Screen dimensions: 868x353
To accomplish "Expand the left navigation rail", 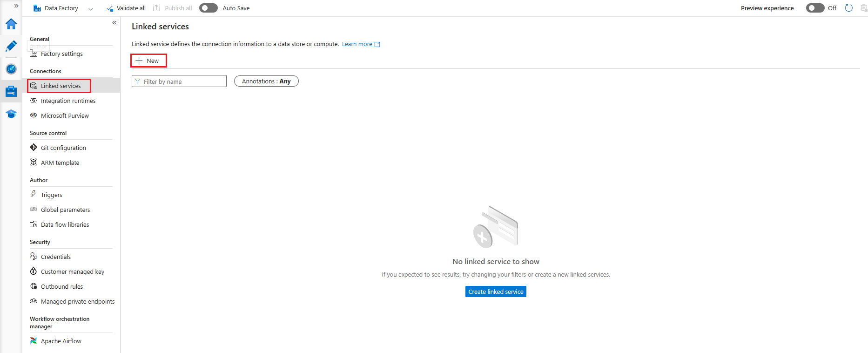I will pyautogui.click(x=16, y=6).
